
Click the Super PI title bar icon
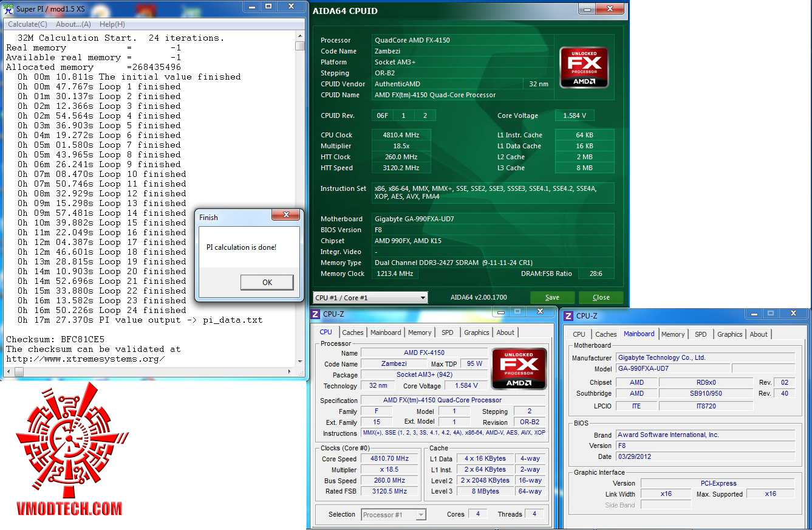(8, 9)
